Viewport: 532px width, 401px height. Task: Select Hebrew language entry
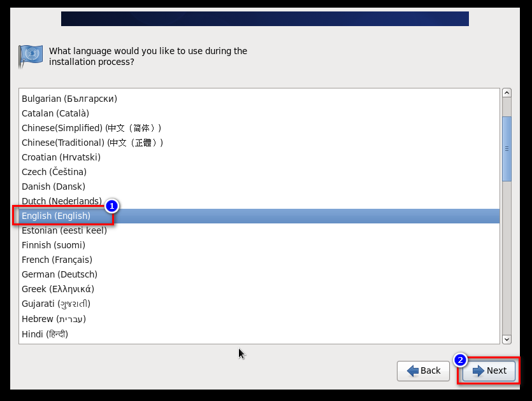[259, 319]
